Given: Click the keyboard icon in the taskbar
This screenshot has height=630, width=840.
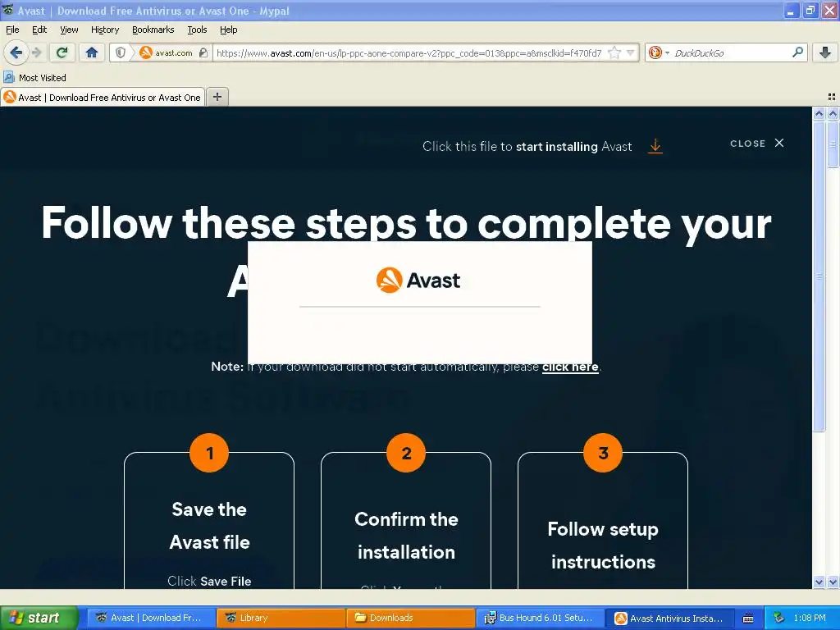Looking at the screenshot, I should 748,619.
